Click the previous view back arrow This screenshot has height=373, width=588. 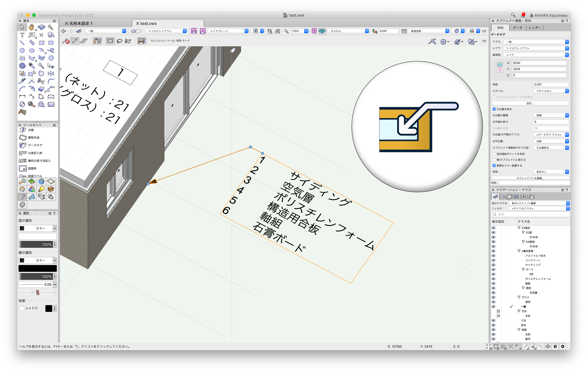64,31
